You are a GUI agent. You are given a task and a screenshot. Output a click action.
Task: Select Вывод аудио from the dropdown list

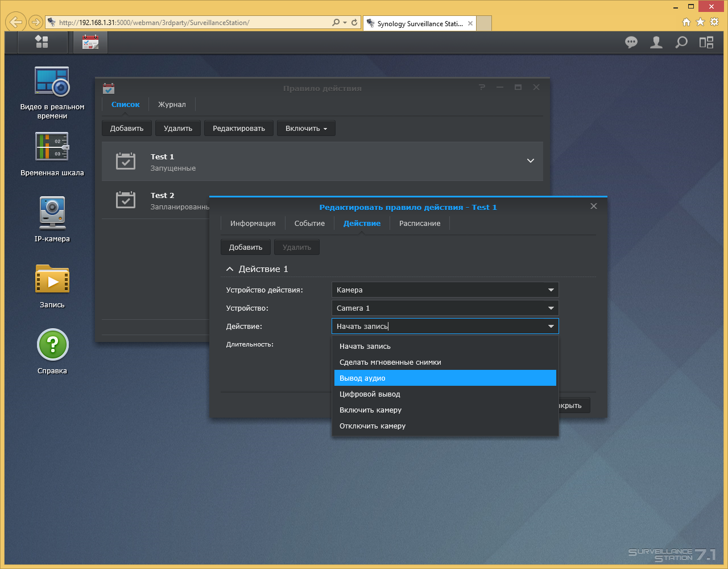tap(445, 378)
